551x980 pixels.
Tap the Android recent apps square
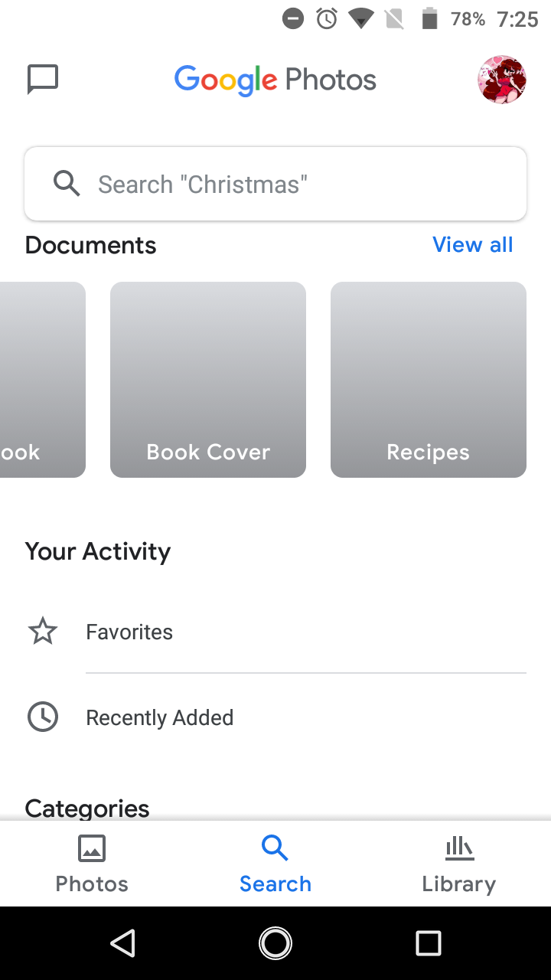coord(429,943)
